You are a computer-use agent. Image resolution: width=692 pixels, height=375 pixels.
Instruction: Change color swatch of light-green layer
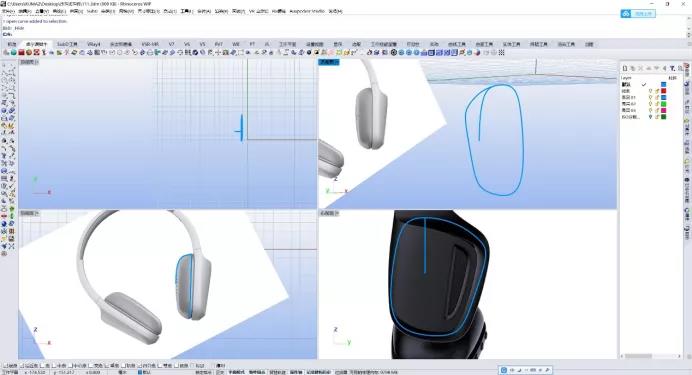coord(663,104)
